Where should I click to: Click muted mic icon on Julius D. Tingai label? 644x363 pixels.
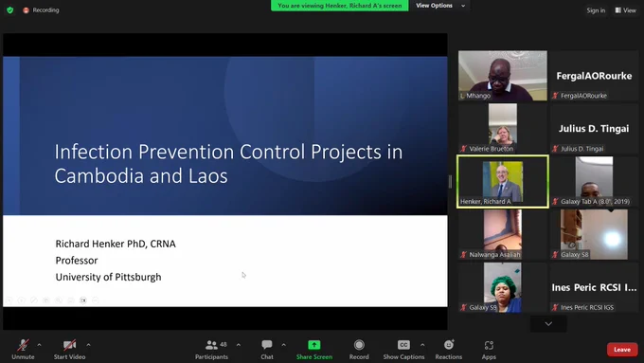(555, 149)
